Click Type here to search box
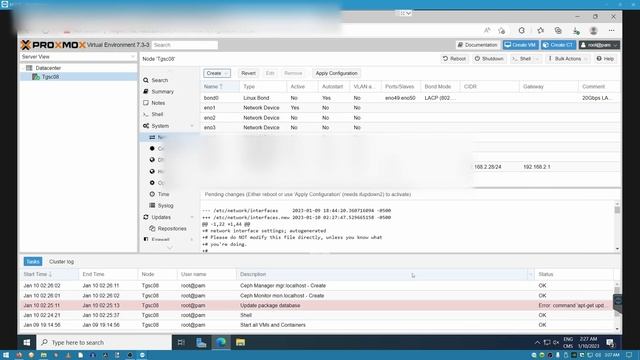The image size is (640, 360). click(x=104, y=342)
